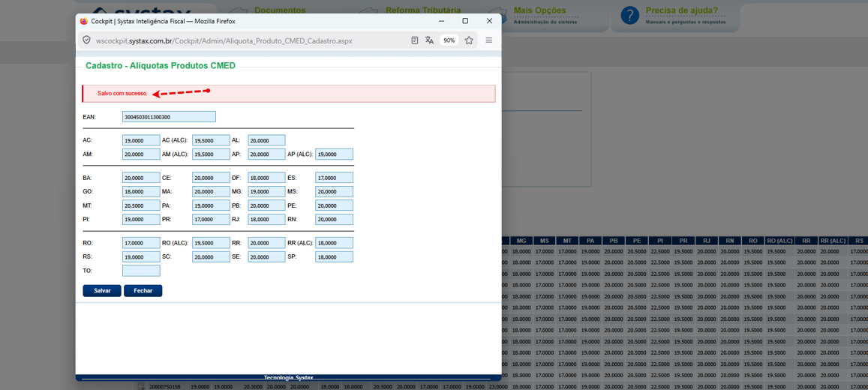Click the MT aliquota field
868x390 pixels.
coord(141,205)
